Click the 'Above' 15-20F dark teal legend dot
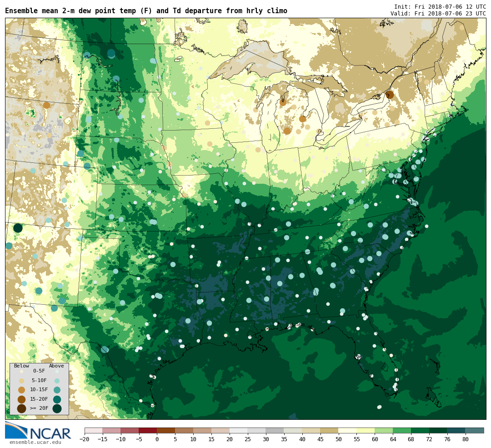 [57, 399]
